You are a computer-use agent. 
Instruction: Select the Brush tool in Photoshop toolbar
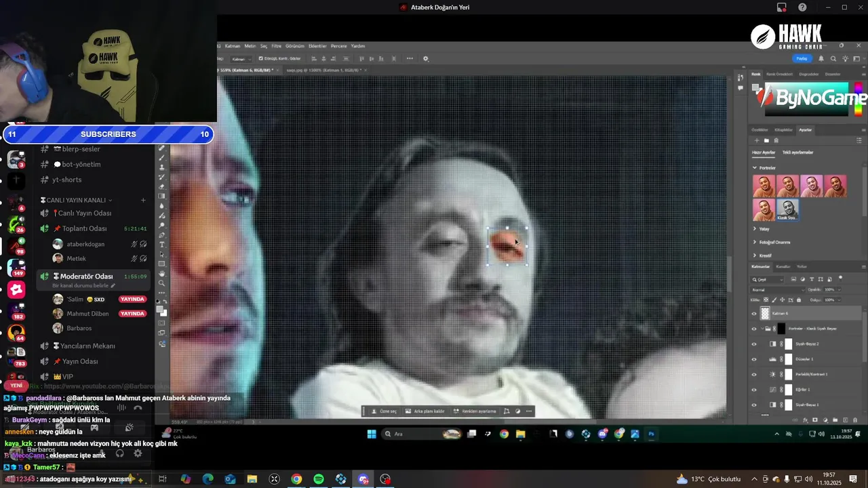tap(161, 158)
